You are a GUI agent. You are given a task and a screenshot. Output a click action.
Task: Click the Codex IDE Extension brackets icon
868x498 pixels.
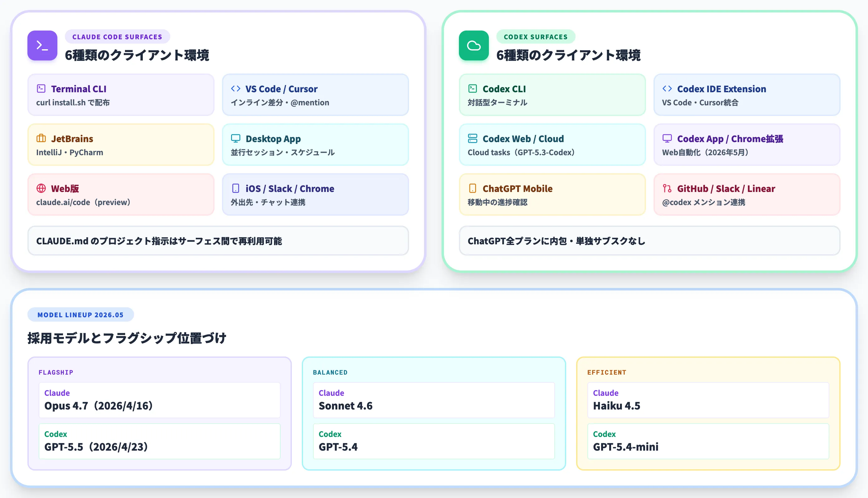tap(667, 89)
